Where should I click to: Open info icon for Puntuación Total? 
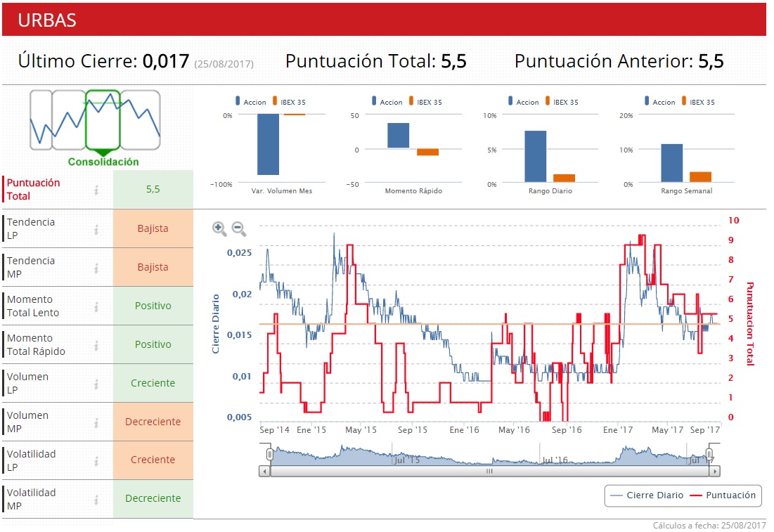point(97,190)
